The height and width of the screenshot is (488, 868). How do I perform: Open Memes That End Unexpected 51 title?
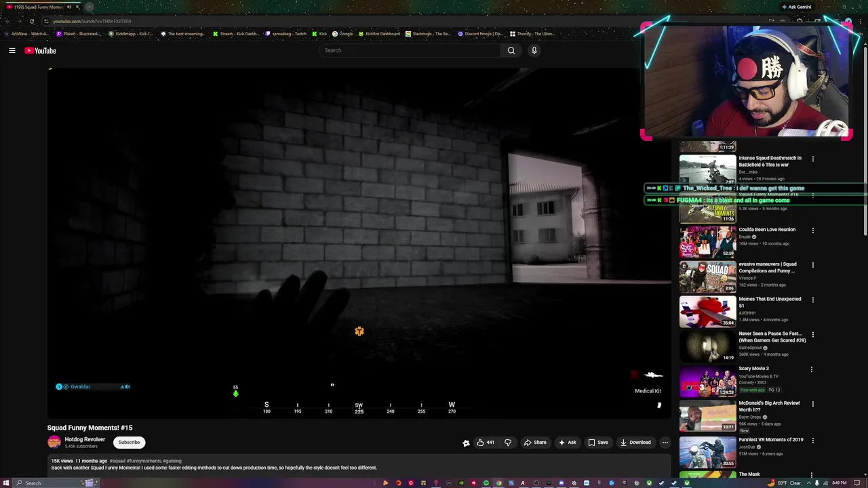770,302
